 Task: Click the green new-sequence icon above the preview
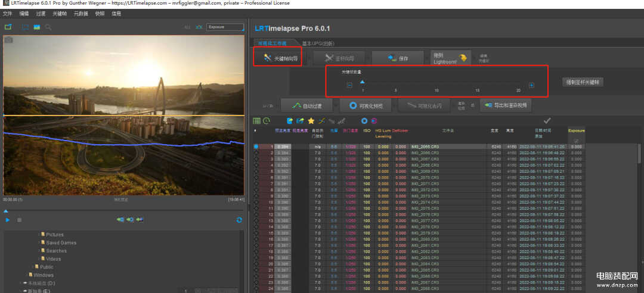click(x=8, y=27)
